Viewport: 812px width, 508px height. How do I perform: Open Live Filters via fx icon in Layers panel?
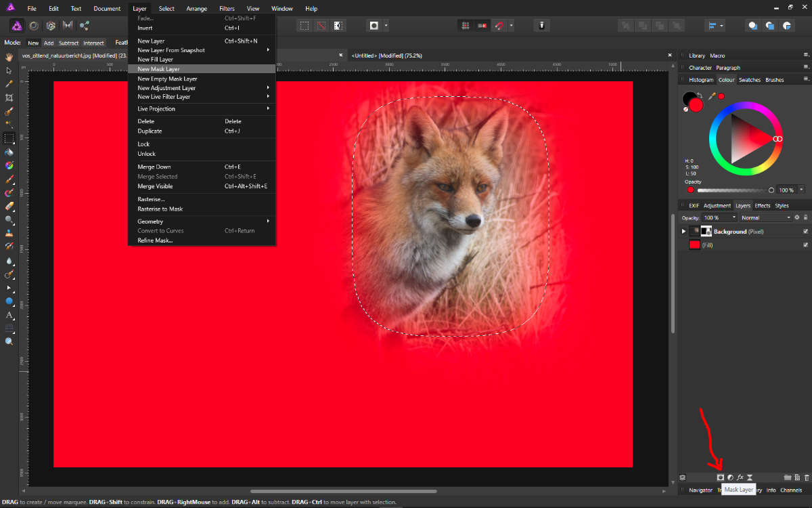tap(740, 477)
